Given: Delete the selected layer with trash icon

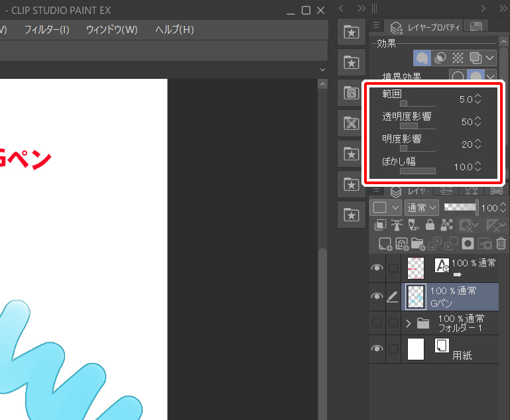Looking at the screenshot, I should (x=501, y=244).
